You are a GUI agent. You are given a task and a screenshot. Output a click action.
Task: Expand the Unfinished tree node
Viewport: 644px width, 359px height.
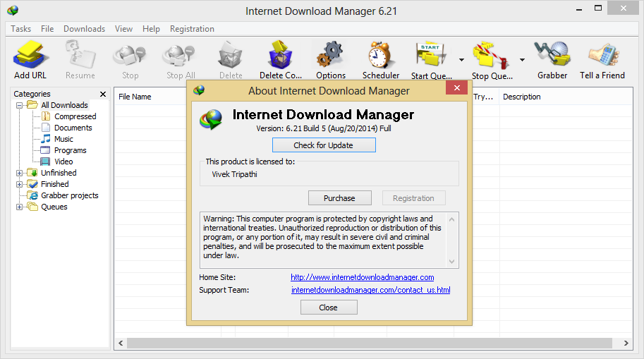click(19, 174)
